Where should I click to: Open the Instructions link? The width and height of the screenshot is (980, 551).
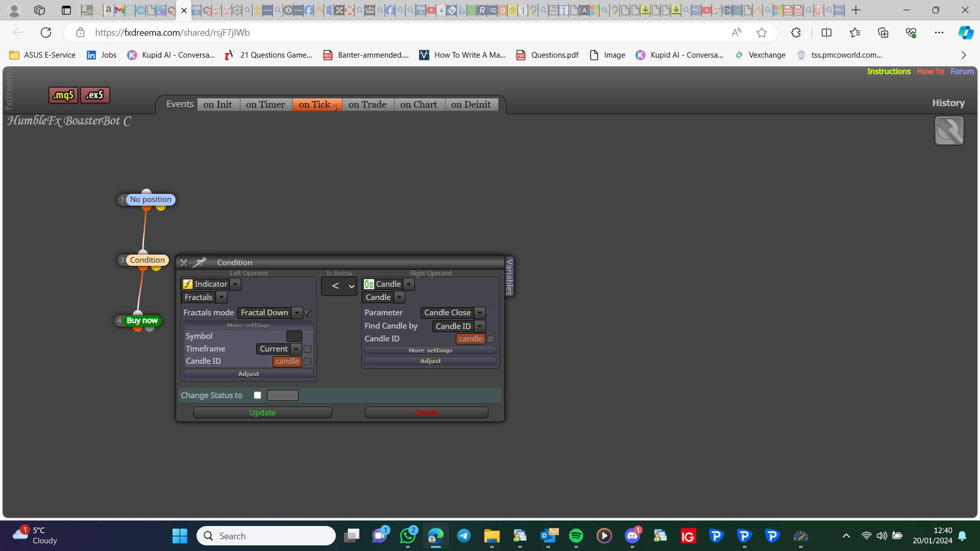coord(889,71)
